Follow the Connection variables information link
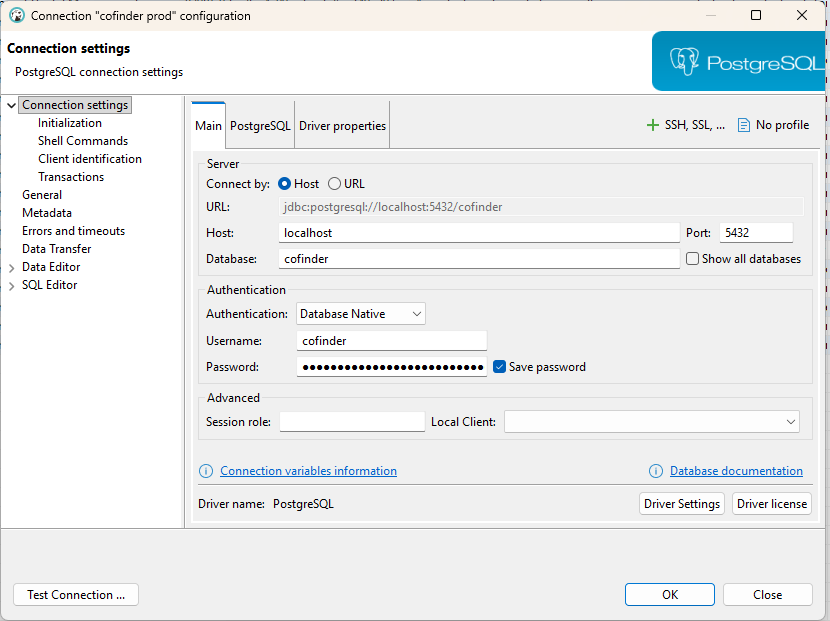The height and width of the screenshot is (621, 830). point(308,470)
